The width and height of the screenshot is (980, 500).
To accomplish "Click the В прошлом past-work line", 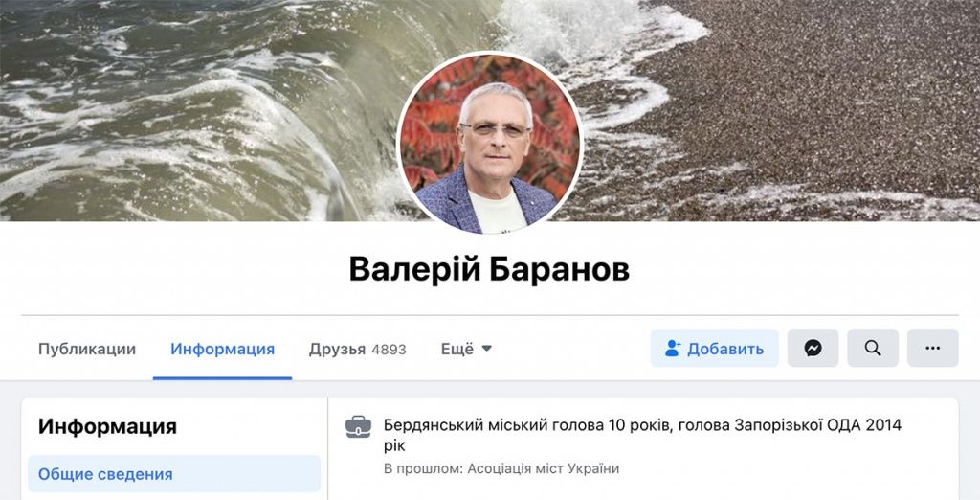I will tap(501, 468).
